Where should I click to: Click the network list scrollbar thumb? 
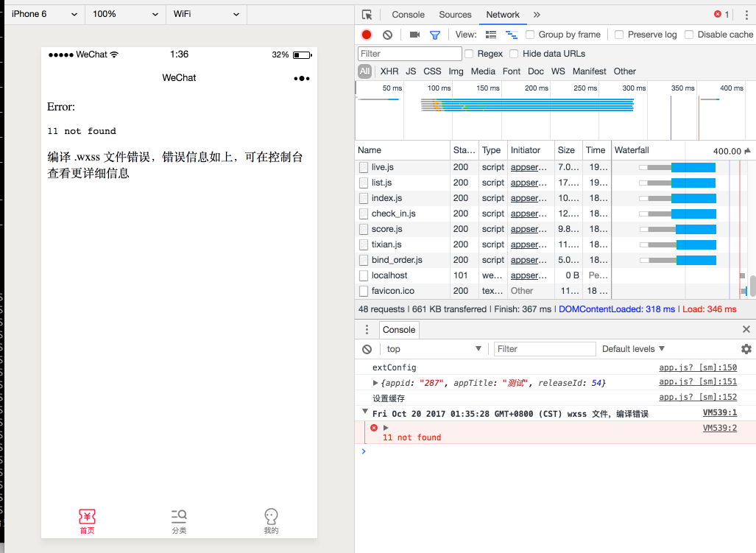tap(752, 285)
